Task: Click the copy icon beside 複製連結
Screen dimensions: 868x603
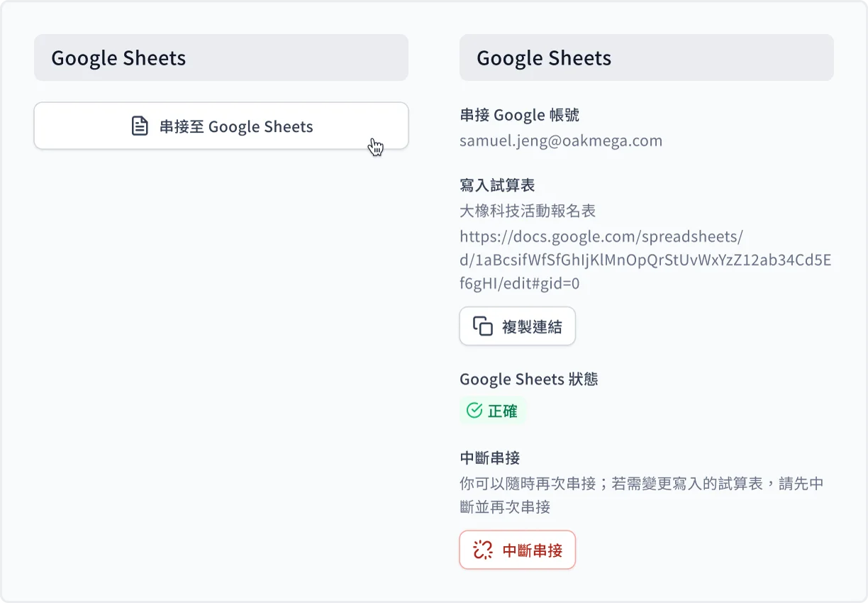Action: (483, 326)
